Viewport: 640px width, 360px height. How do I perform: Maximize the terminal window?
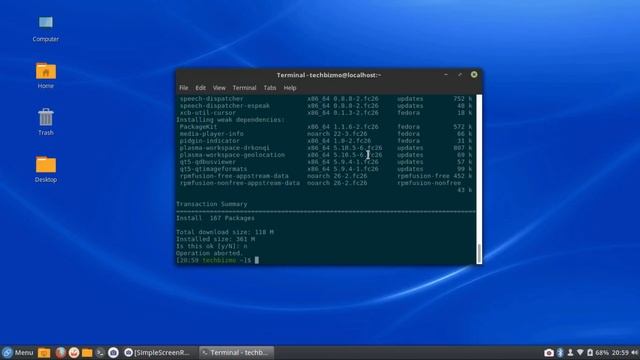[x=460, y=75]
